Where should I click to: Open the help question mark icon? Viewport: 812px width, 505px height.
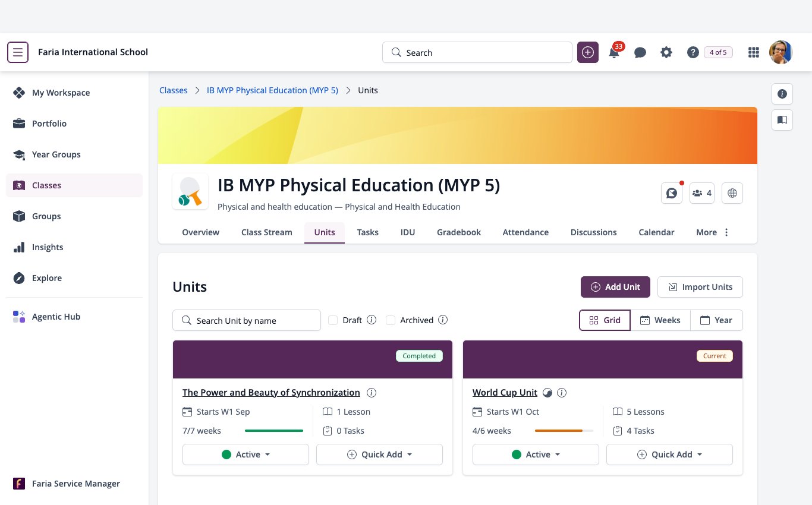click(x=693, y=52)
